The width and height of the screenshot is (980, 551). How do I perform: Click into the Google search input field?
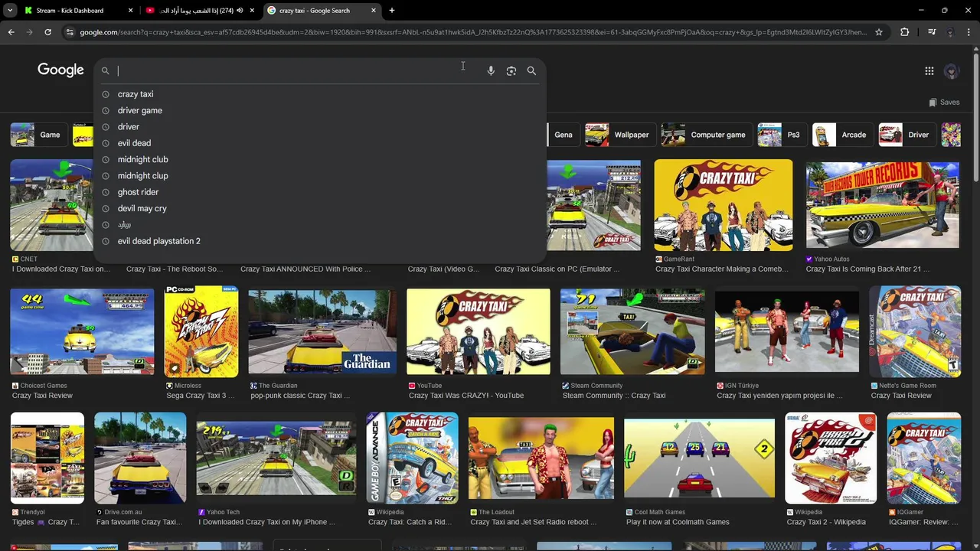coord(299,70)
